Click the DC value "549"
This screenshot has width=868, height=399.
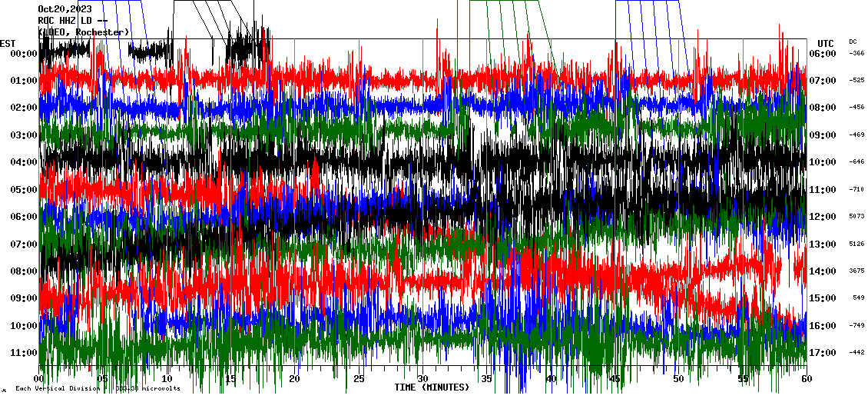pyautogui.click(x=860, y=298)
